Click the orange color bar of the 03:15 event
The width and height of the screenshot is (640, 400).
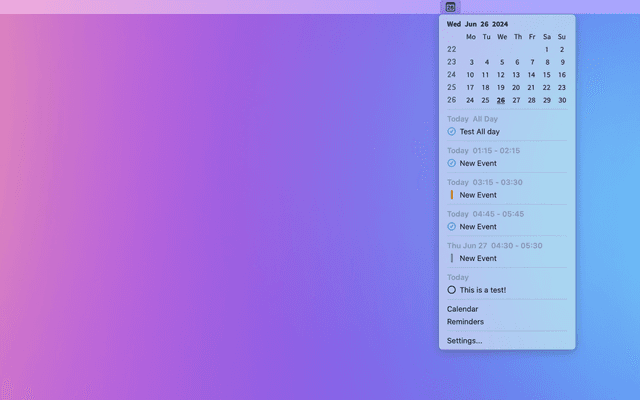[x=451, y=195]
